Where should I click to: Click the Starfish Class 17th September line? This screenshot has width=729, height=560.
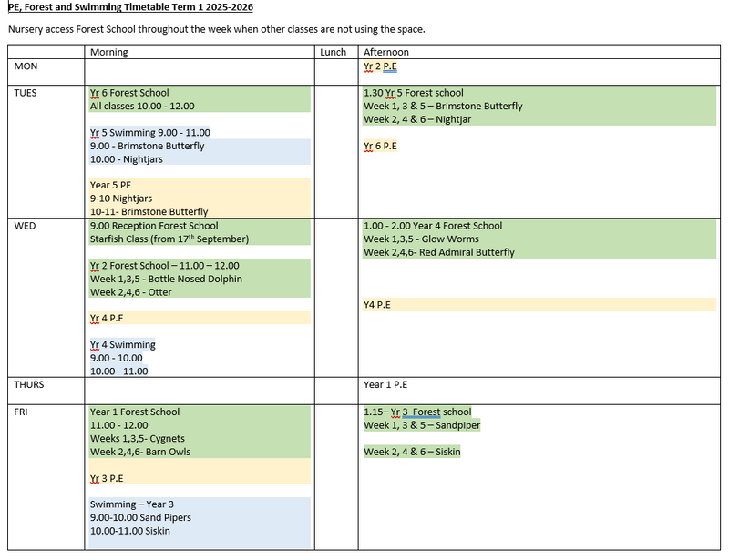click(169, 239)
